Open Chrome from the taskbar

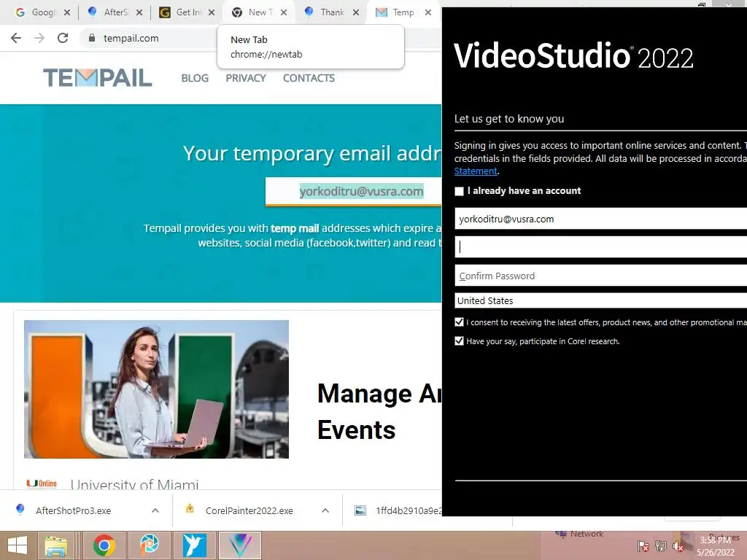point(104,545)
